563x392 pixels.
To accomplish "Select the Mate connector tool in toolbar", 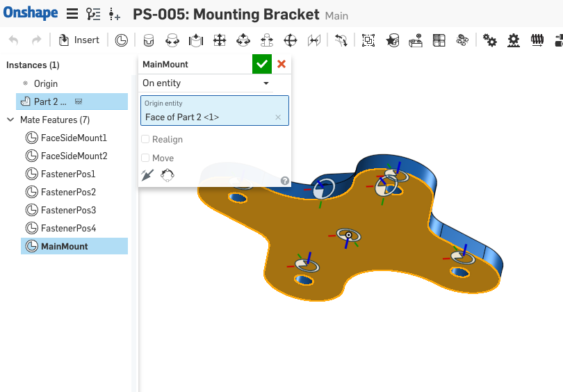I will tap(122, 40).
